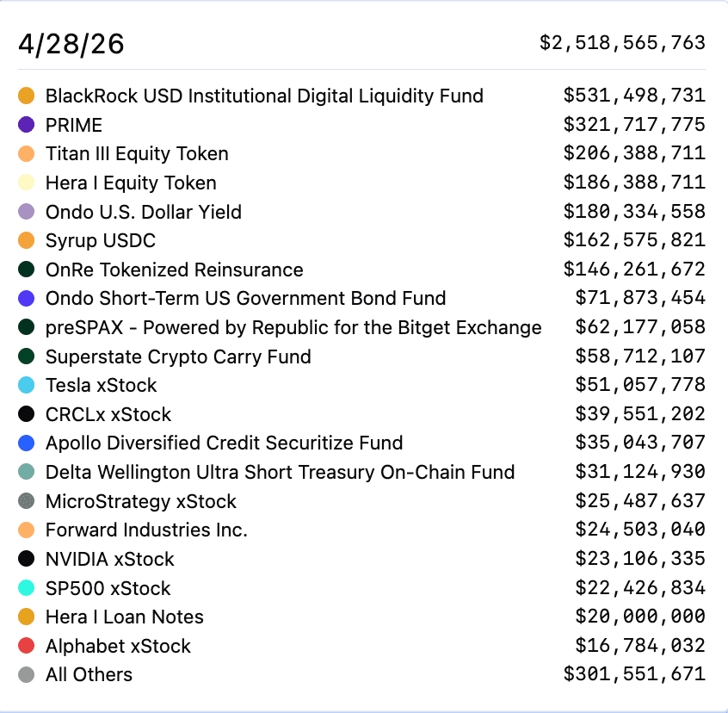Click the total value $2,518,565,763
This screenshot has width=728, height=713.
622,42
